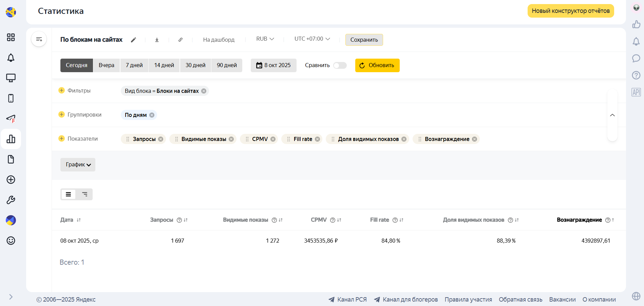Open notifications bell in left sidebar
Viewport: 644px width, 306px height.
click(11, 58)
